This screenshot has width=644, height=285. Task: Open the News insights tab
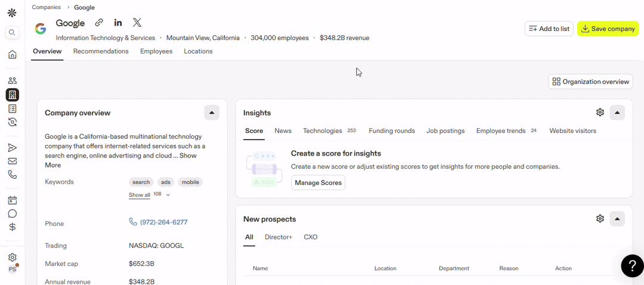click(283, 131)
